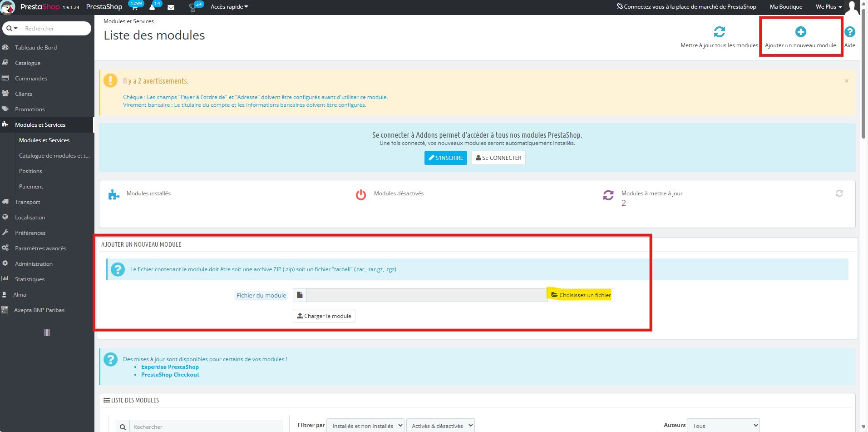Dismiss the avertissements warning banner

tap(846, 81)
